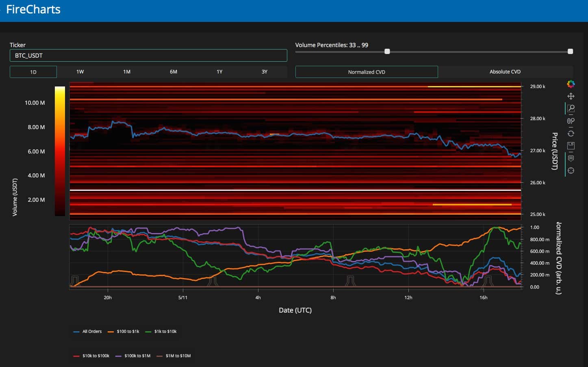This screenshot has width=588, height=367.
Task: Click the lower Volume Percentiles slider handle
Action: pyautogui.click(x=387, y=52)
